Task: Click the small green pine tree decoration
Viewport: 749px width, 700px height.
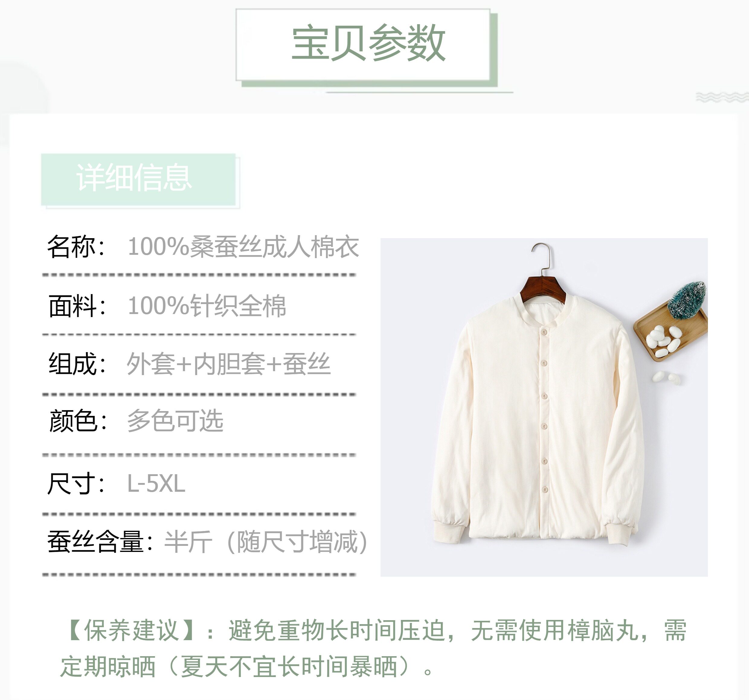Action: tap(687, 300)
